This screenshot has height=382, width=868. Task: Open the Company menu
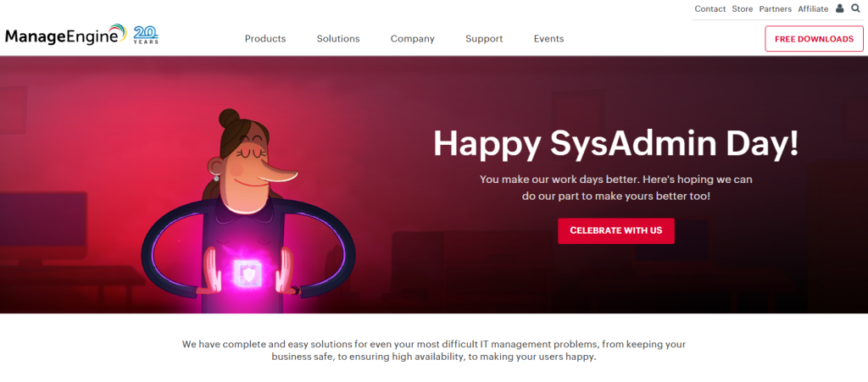pyautogui.click(x=413, y=39)
